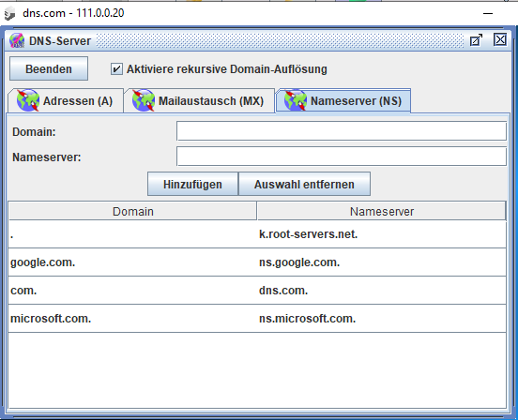Open the Mailaustausch (MX) tab

tap(199, 100)
